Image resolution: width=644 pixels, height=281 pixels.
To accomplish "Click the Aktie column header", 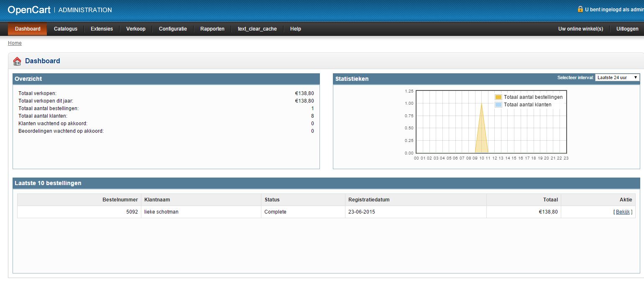I will click(598, 200).
